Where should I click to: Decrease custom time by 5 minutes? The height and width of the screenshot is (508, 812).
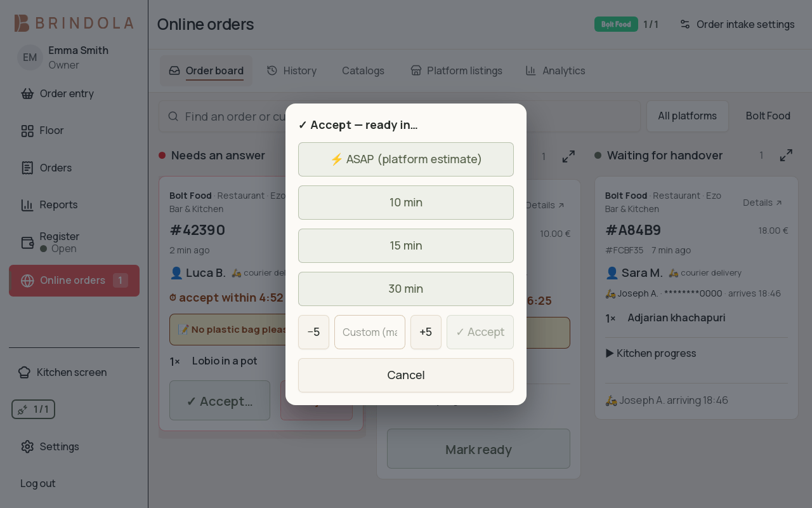[x=313, y=332]
